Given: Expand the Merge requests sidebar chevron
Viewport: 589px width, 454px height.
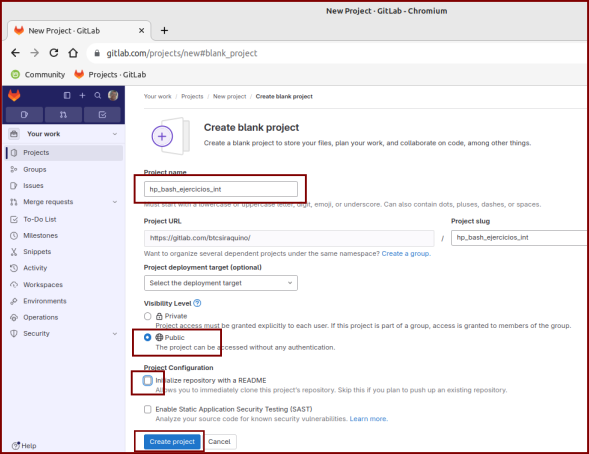Looking at the screenshot, I should click(115, 202).
